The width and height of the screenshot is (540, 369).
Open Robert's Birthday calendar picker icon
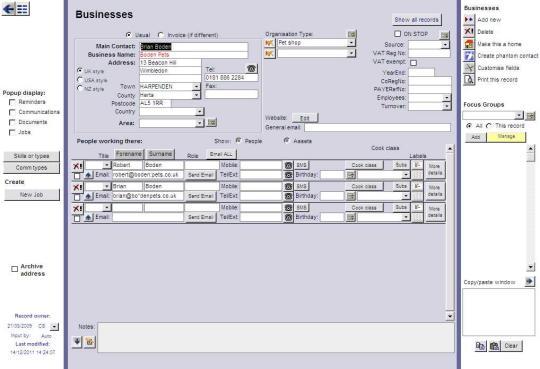351,175
